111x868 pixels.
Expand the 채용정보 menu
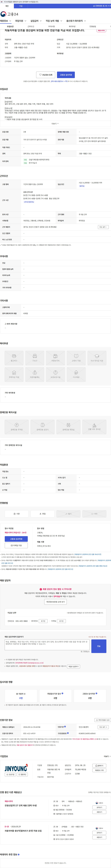click(6, 21)
